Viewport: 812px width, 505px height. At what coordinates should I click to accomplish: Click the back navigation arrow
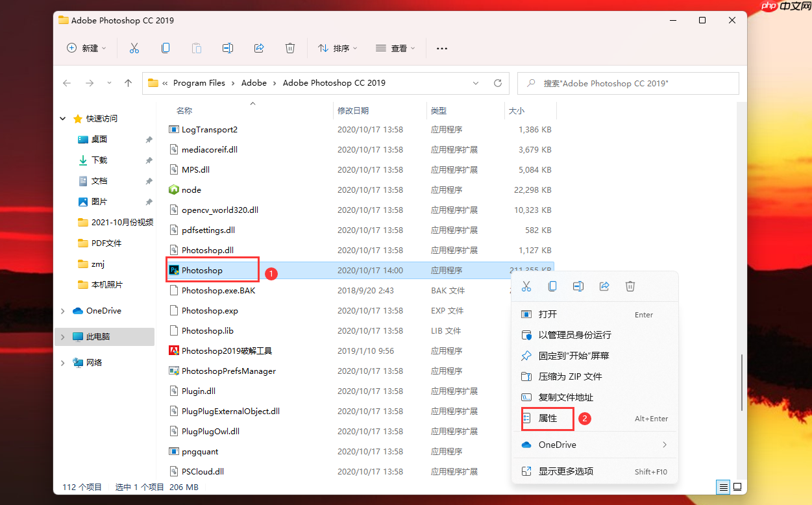[x=66, y=83]
